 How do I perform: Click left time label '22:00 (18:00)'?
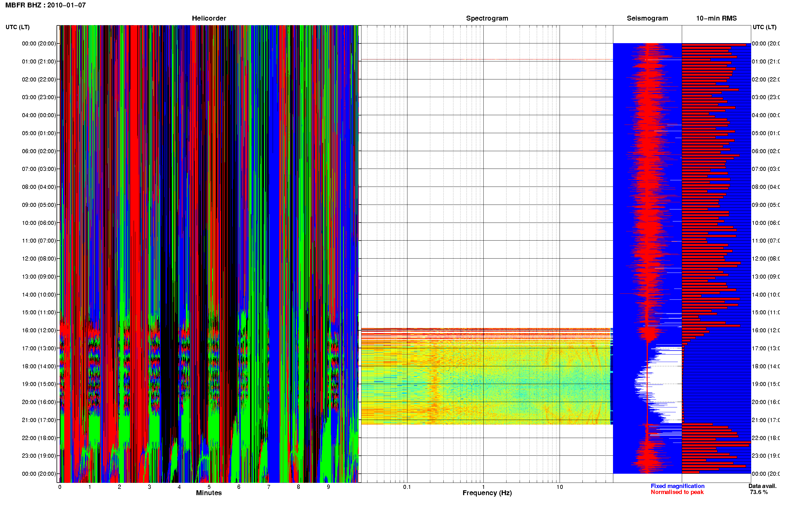tap(39, 438)
